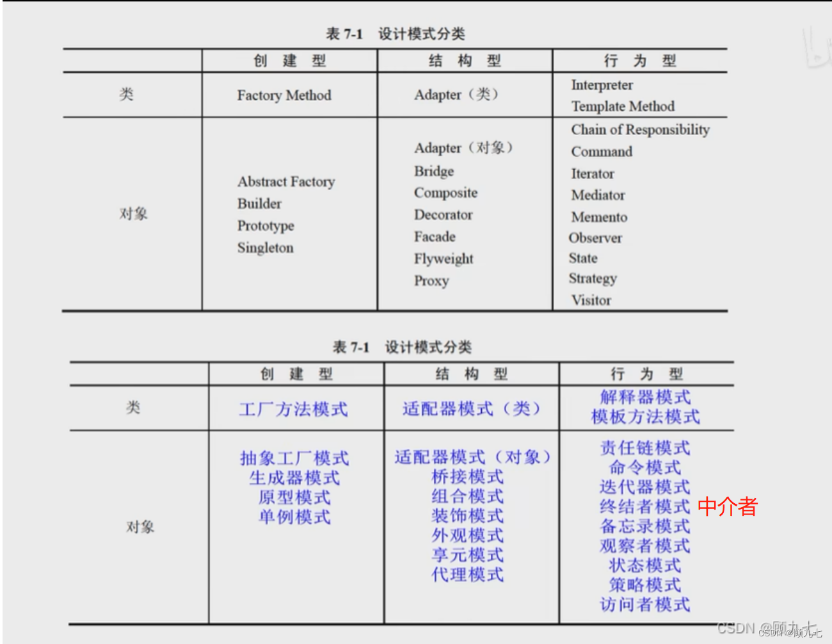This screenshot has width=832, height=644.
Task: Click 'Adapter（对象）' in the English table
Action: [463, 148]
